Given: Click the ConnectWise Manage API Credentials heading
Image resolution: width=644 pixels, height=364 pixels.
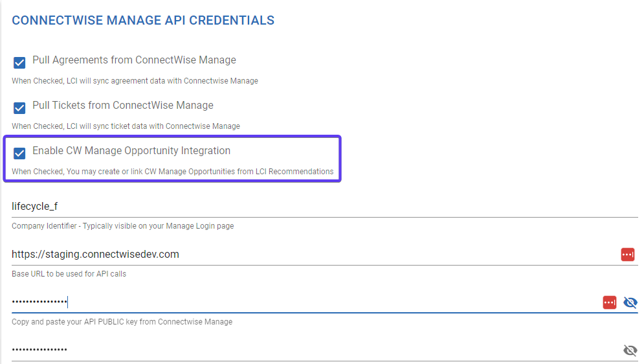Looking at the screenshot, I should point(143,20).
